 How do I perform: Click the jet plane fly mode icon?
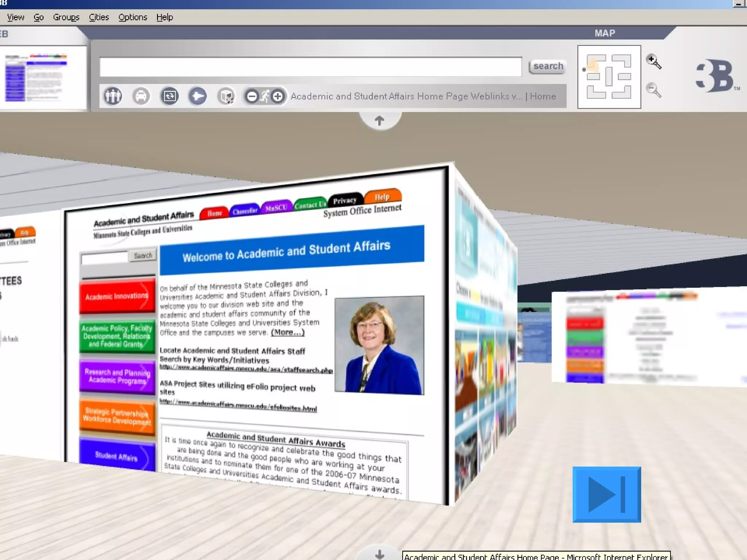[x=198, y=96]
